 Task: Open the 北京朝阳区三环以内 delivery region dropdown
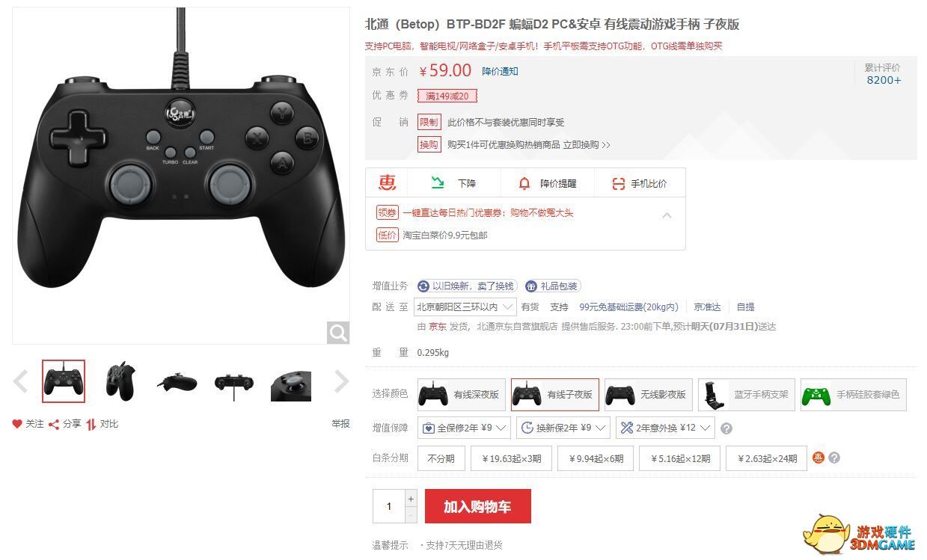[465, 307]
